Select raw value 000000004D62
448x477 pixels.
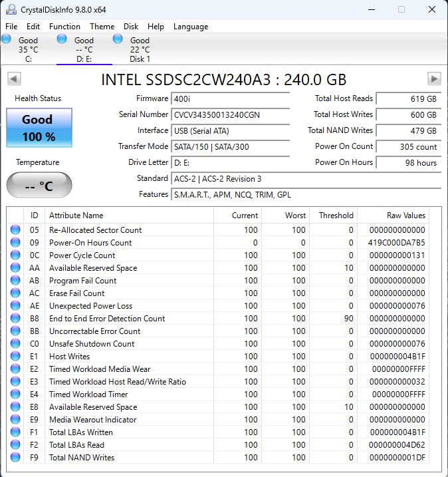[397, 445]
